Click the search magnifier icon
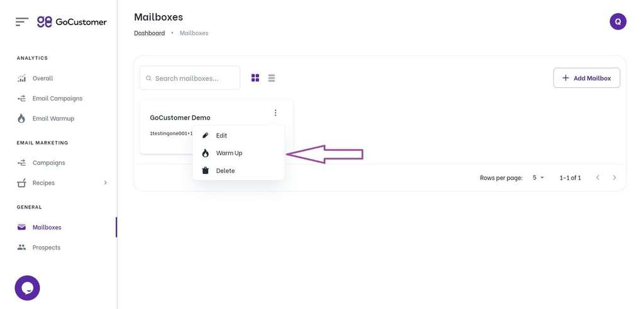 point(148,78)
